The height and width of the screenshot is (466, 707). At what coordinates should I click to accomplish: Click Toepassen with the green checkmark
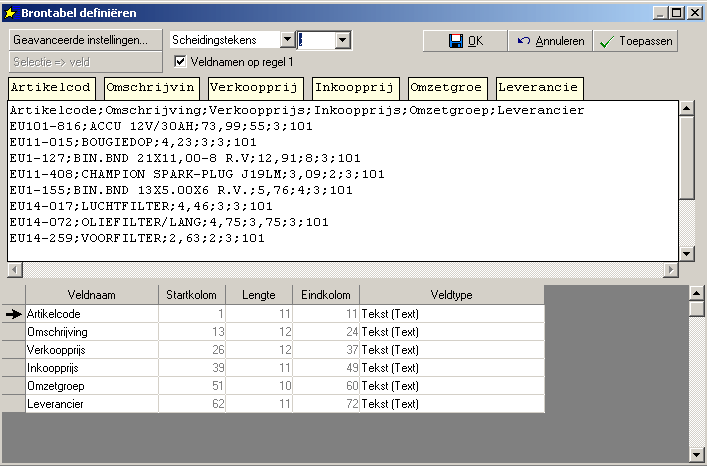click(634, 41)
